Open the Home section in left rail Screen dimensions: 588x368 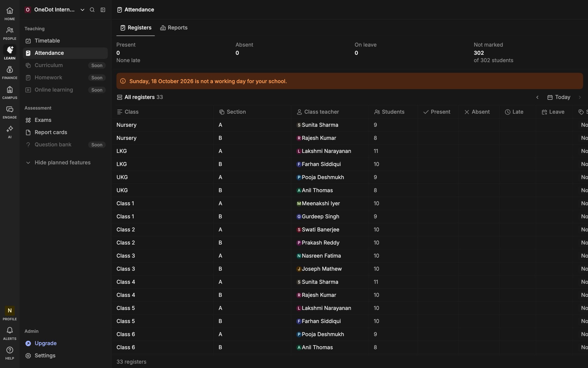[x=10, y=14]
